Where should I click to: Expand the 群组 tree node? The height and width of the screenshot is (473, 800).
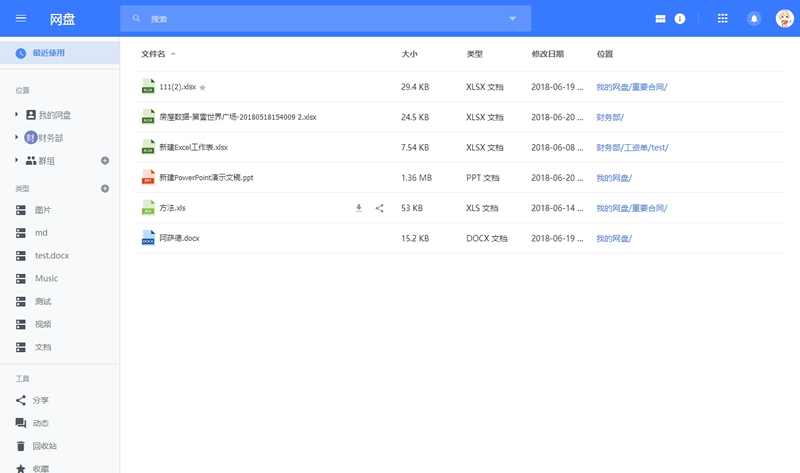click(x=17, y=161)
